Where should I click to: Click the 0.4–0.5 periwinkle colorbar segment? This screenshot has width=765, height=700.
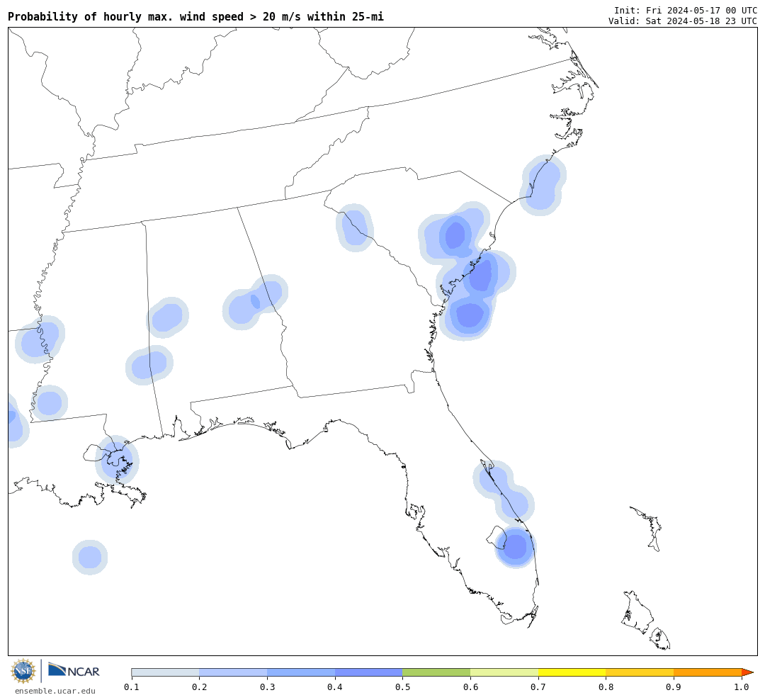(x=369, y=672)
